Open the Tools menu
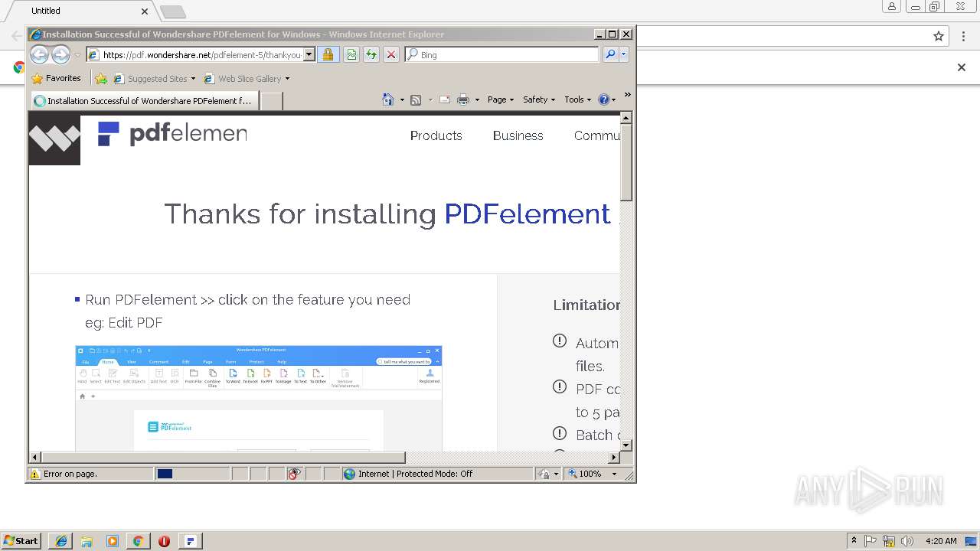 577,99
